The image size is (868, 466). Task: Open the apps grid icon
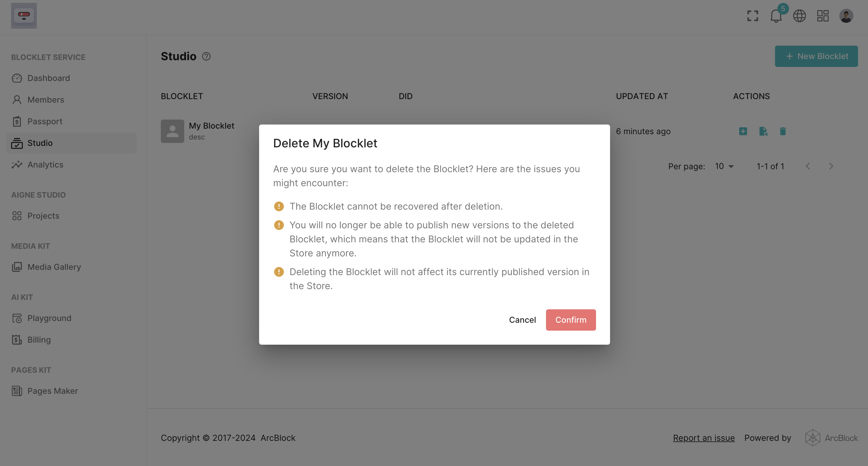pos(822,16)
